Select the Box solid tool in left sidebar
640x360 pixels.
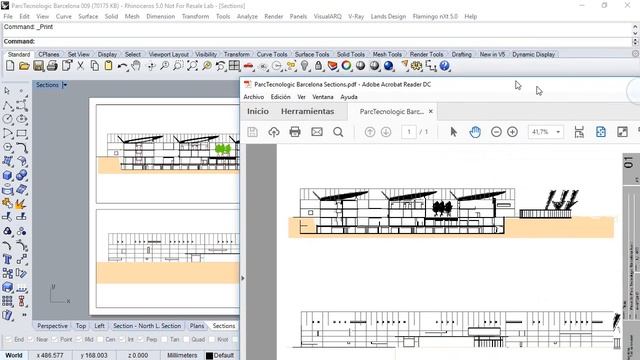7,175
